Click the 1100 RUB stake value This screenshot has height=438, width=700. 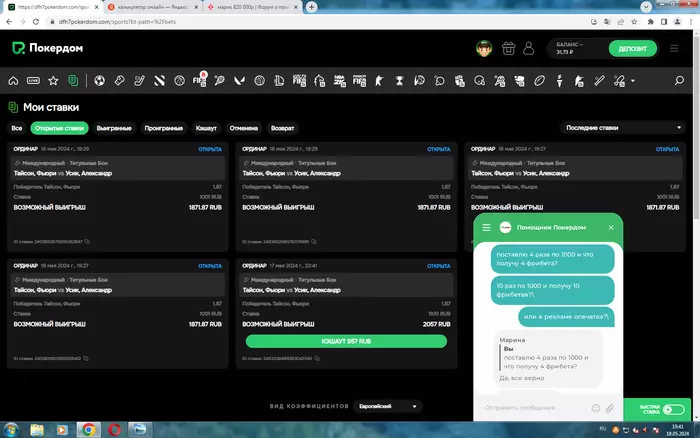click(439, 313)
